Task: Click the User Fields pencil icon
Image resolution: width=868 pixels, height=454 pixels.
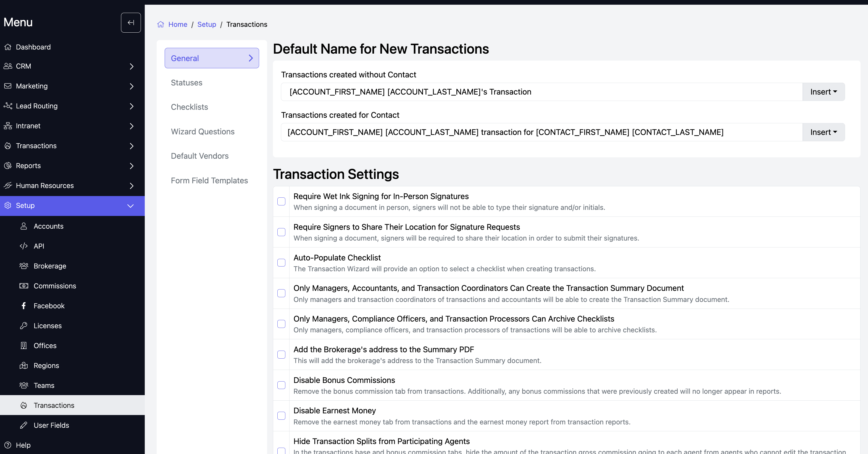Action: 23,425
